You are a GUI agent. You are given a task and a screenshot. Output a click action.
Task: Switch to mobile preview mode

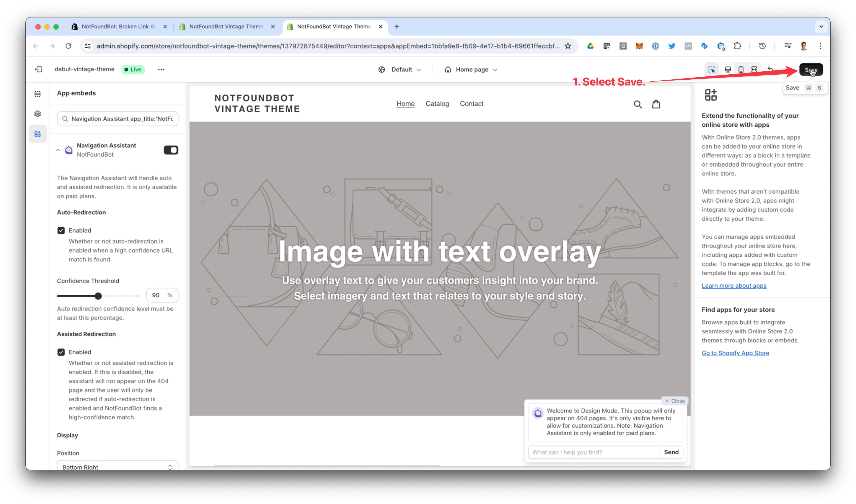click(741, 69)
